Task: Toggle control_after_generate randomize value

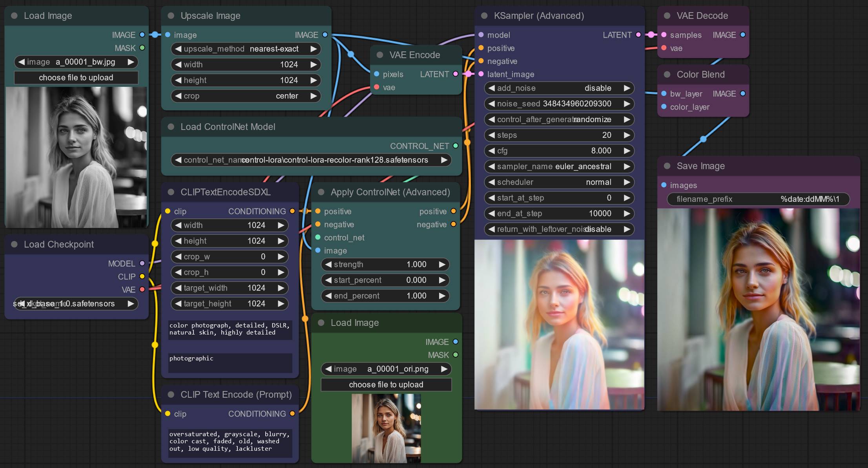Action: pyautogui.click(x=559, y=119)
